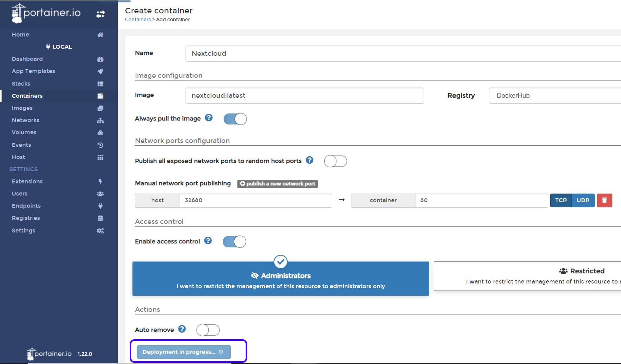Viewport: 621px width, 364px height.
Task: Open Registries in the sidebar
Action: tap(26, 218)
